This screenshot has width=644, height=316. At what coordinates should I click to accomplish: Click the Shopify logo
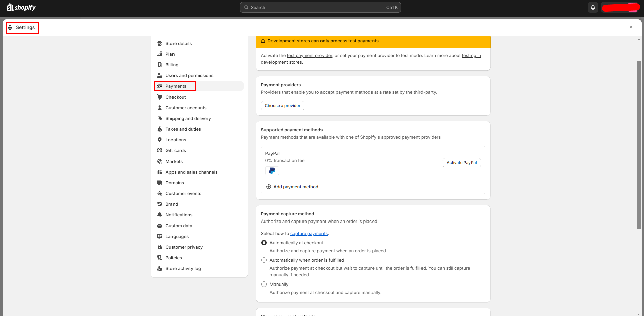coord(21,7)
